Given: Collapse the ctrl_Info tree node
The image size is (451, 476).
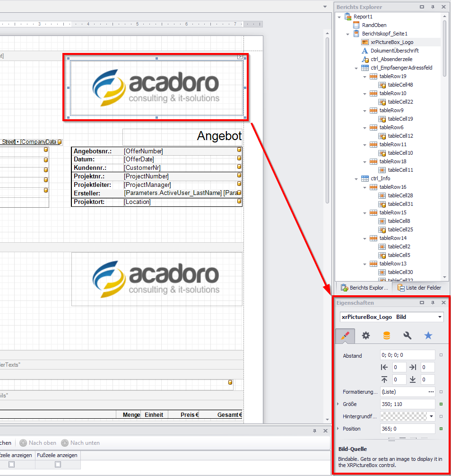Looking at the screenshot, I should tap(356, 179).
